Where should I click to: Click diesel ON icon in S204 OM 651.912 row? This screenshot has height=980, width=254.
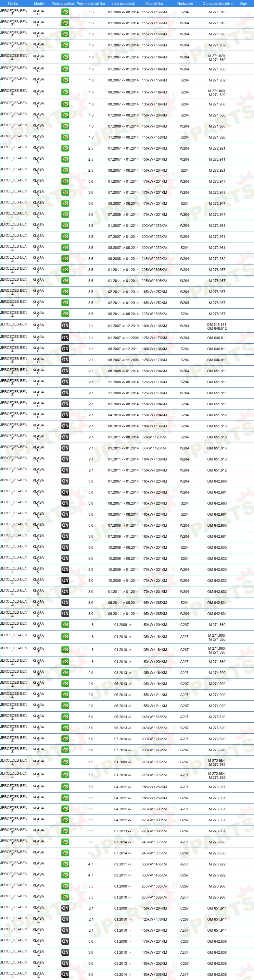point(65,415)
